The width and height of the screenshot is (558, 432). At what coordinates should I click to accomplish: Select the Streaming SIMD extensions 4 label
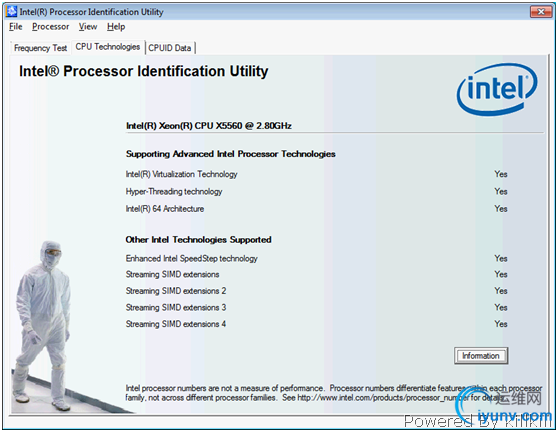[x=176, y=324]
